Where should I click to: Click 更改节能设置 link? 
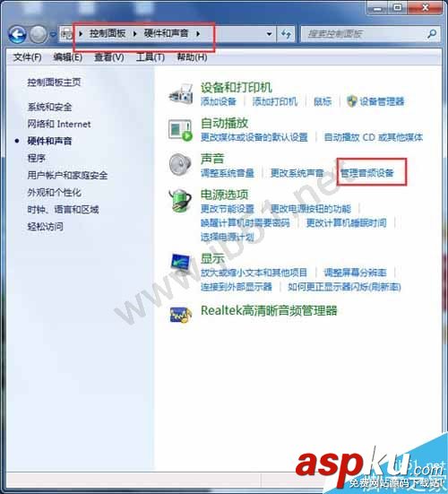coord(228,209)
